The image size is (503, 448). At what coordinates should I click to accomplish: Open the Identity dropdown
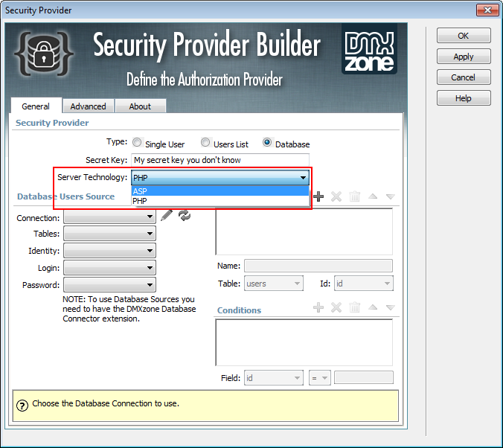point(109,250)
